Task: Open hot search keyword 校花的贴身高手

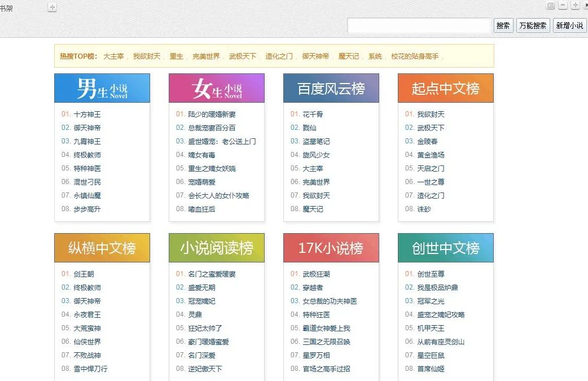Action: 415,56
